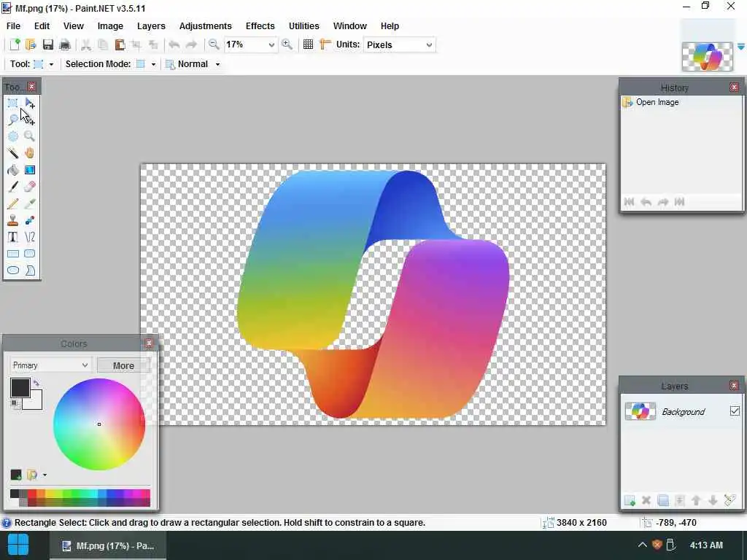Open the Layers menu
Image resolution: width=747 pixels, height=560 pixels.
151,26
